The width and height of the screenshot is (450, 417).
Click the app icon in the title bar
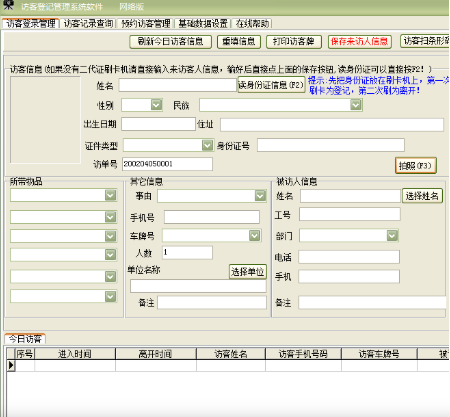(8, 5)
